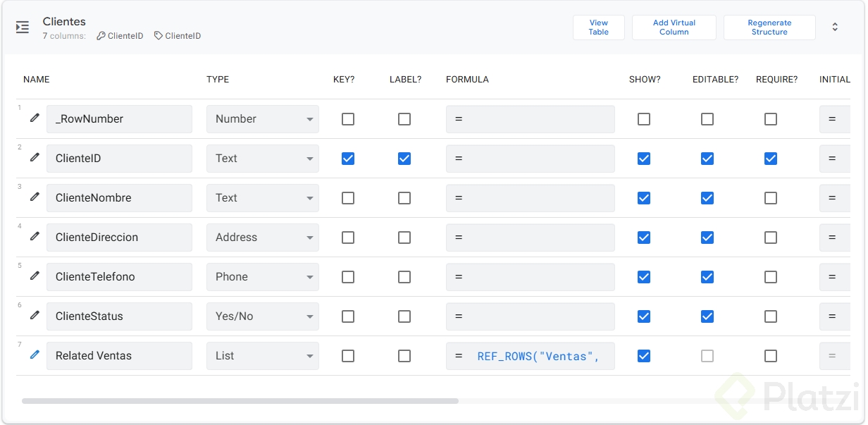Uncheck the KEY checkbox for ClienteID

348,159
